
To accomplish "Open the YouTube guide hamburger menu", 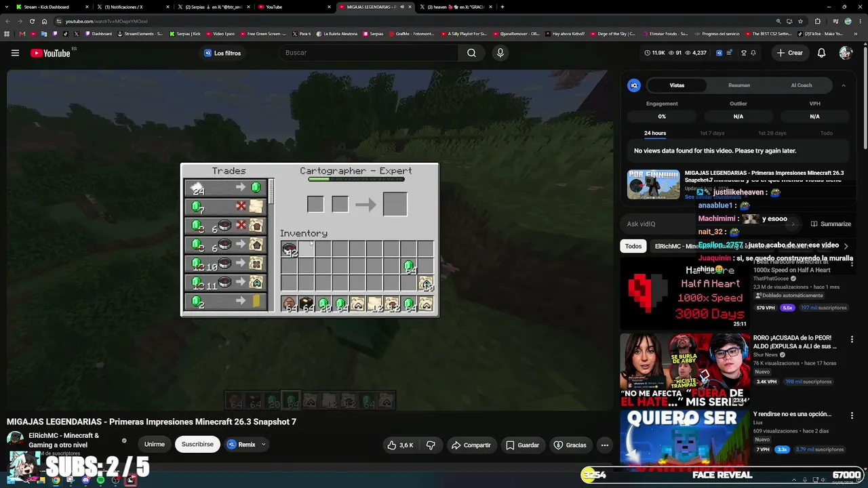I will (15, 53).
